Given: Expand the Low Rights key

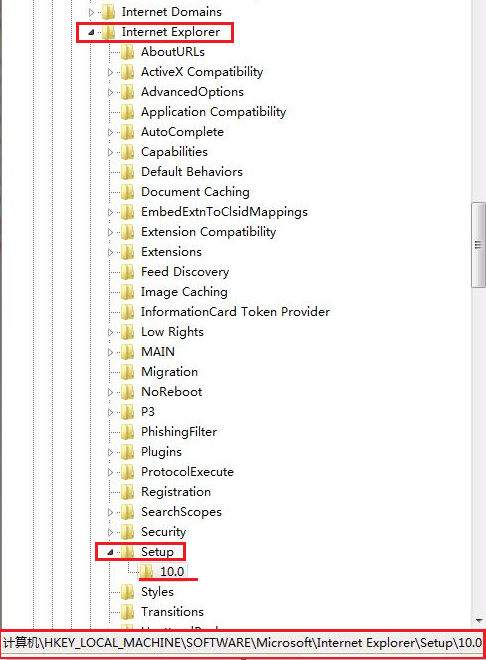Looking at the screenshot, I should pos(110,332).
